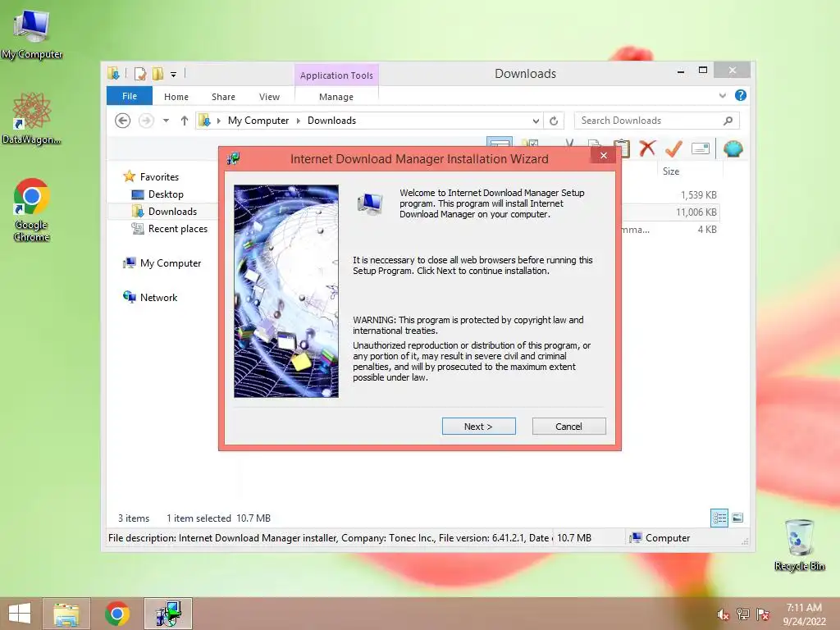This screenshot has width=840, height=630.
Task: Click the globe artwork in the wizard
Action: pyautogui.click(x=286, y=291)
